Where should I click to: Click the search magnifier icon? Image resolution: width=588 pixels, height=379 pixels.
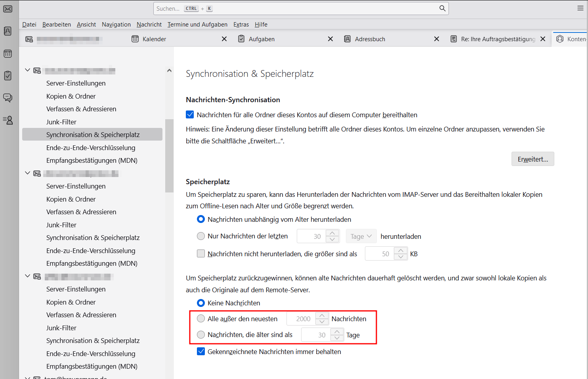[442, 8]
